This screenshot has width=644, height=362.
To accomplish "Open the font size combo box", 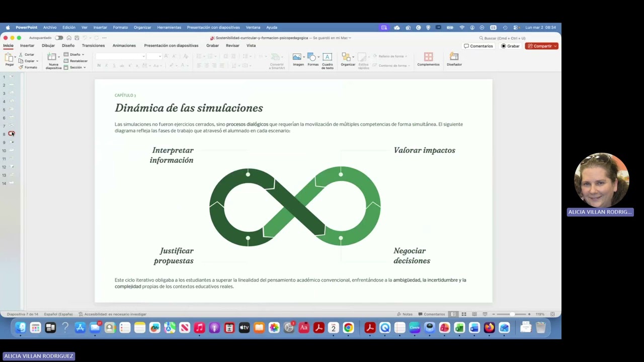I will tap(154, 56).
